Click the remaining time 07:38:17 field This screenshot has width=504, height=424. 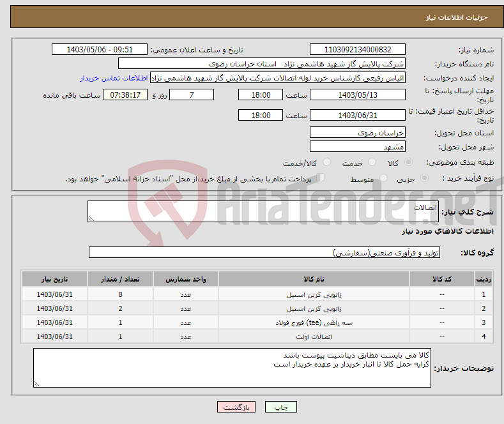(x=125, y=95)
